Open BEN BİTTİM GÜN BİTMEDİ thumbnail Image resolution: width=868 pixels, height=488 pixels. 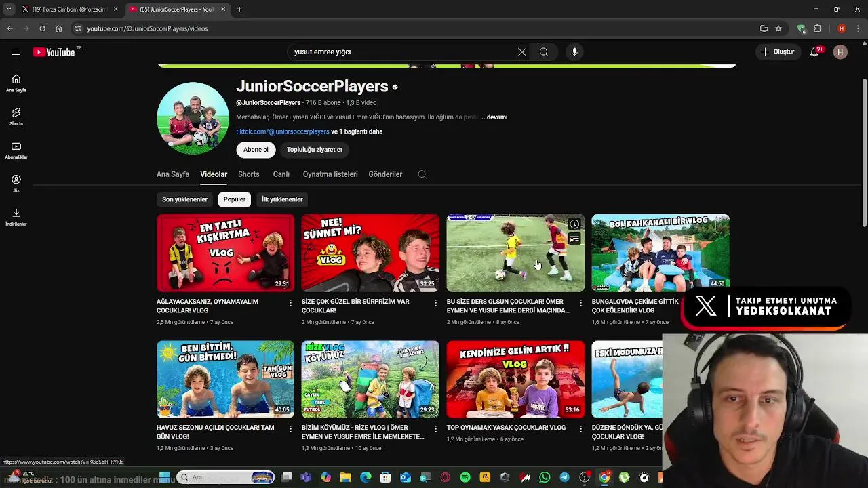point(225,379)
